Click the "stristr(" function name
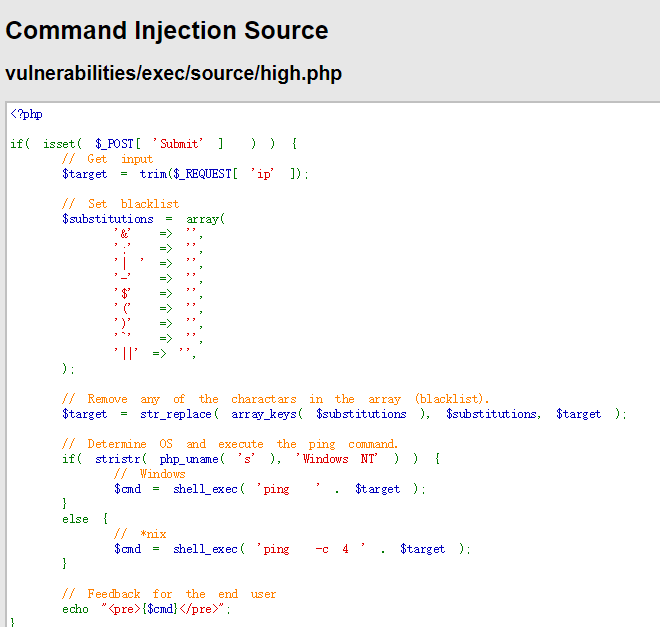This screenshot has height=627, width=660. coord(121,459)
